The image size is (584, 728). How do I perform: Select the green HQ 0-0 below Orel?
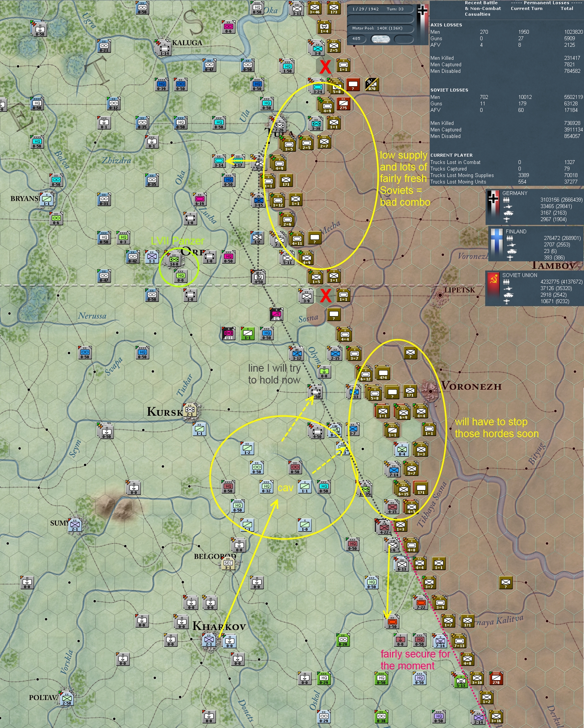point(181,276)
